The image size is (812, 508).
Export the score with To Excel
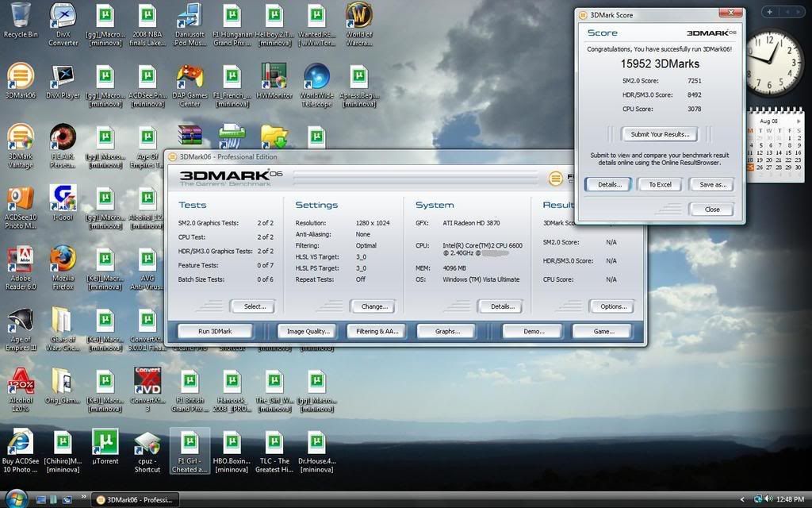(660, 184)
